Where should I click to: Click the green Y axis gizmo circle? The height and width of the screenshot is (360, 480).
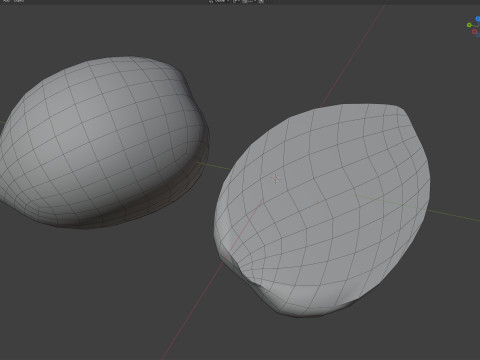[469, 25]
